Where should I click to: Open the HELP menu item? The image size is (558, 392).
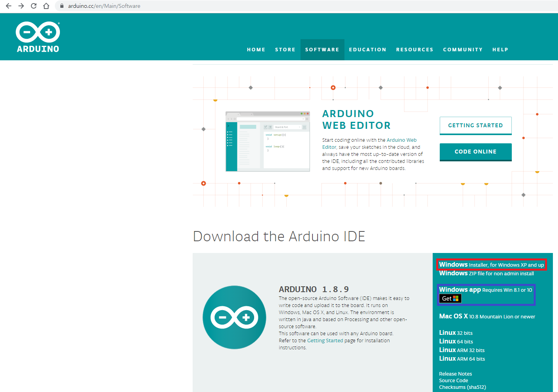[x=500, y=50]
